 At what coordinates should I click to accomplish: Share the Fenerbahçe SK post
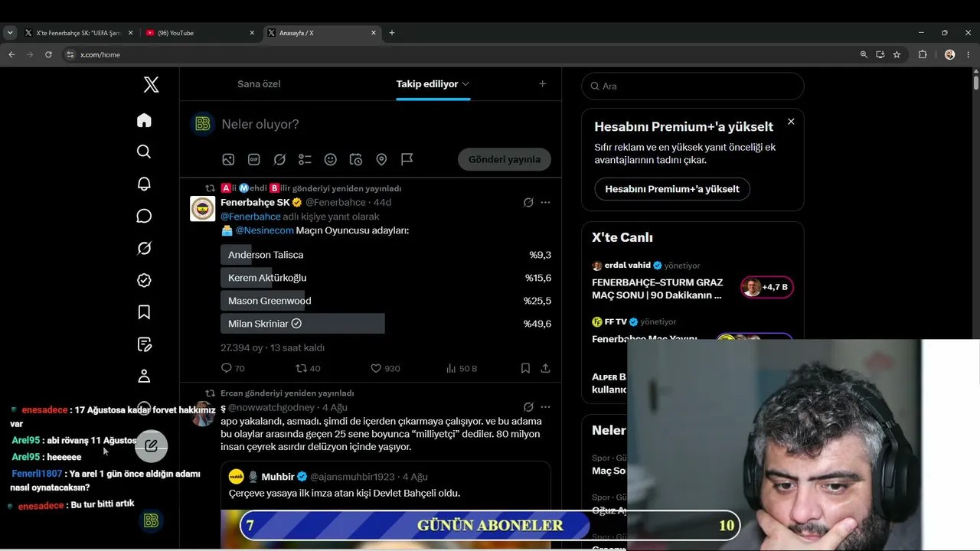pyautogui.click(x=545, y=368)
